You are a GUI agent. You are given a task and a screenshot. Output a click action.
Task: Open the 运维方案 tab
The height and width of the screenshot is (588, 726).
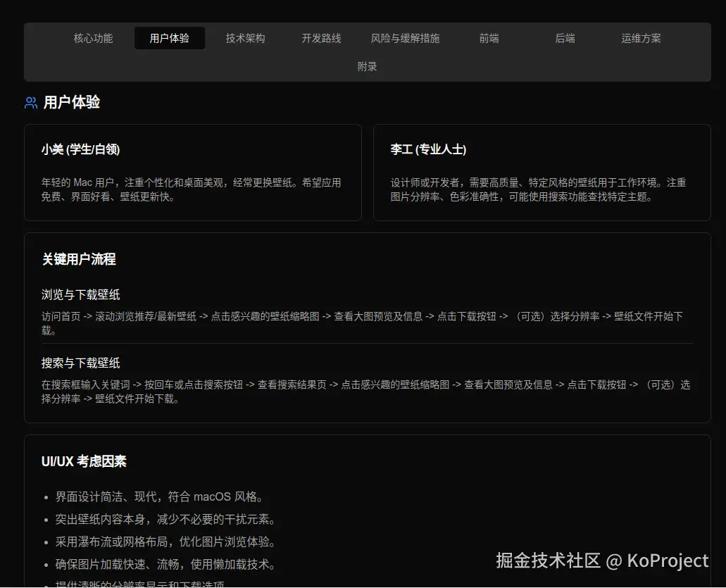point(641,39)
